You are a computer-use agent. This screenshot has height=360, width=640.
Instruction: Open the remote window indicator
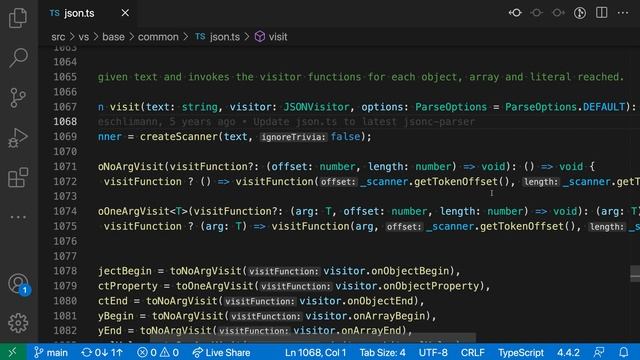(x=13, y=352)
